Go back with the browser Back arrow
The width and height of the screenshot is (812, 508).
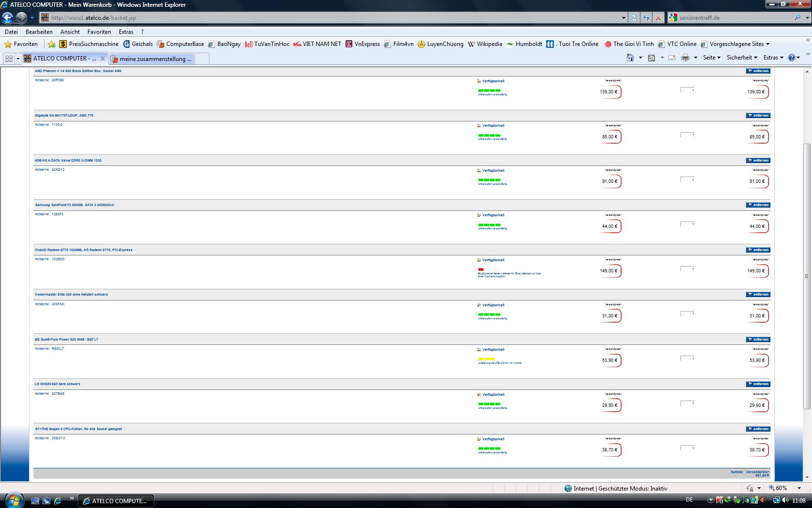7,18
